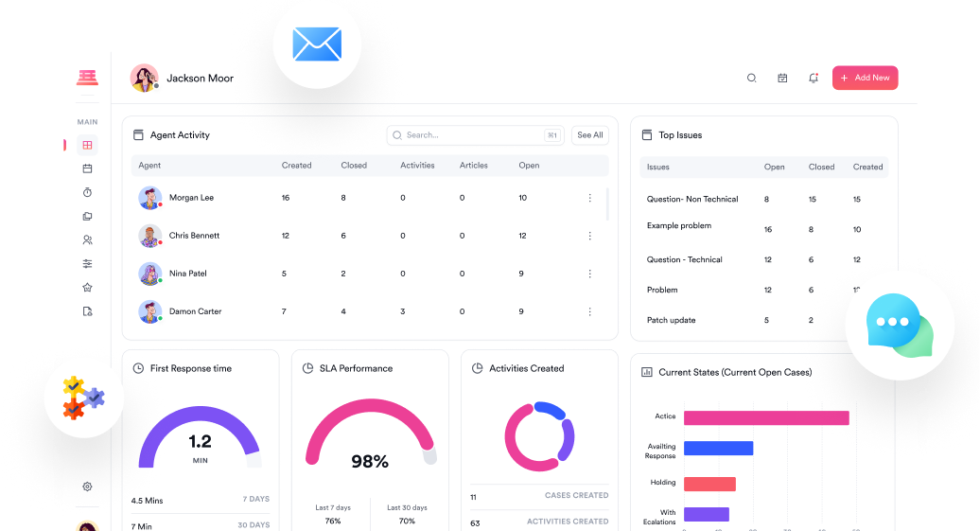Click the notification bell in the header
Image resolution: width=980 pixels, height=531 pixels.
pos(813,79)
